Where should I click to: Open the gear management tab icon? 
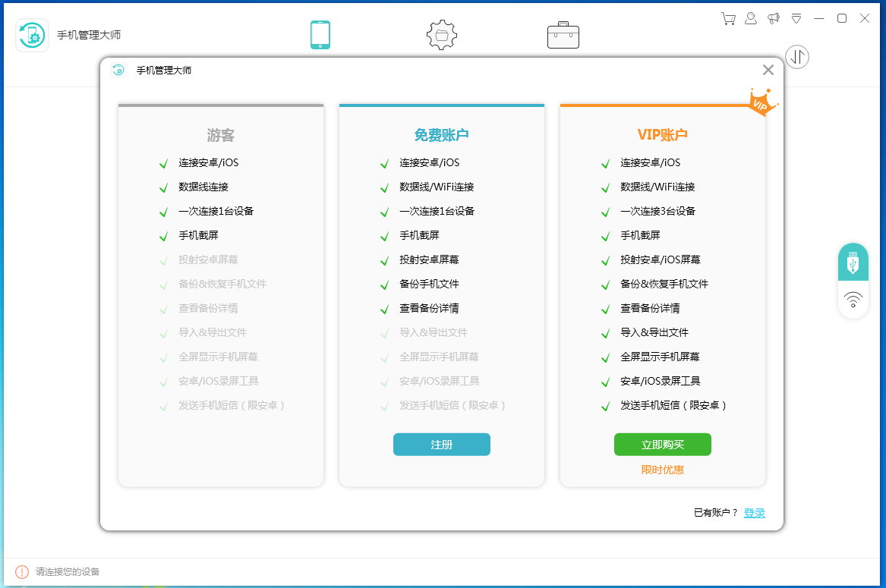pyautogui.click(x=441, y=35)
